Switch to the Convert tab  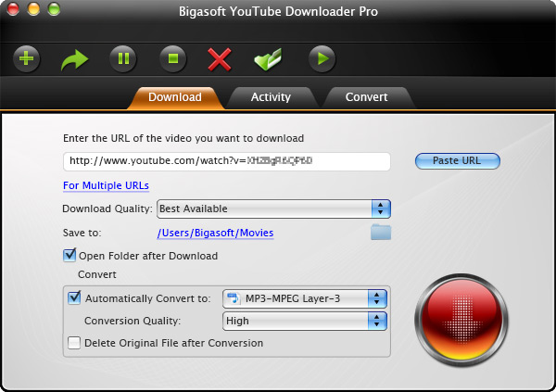(x=367, y=97)
